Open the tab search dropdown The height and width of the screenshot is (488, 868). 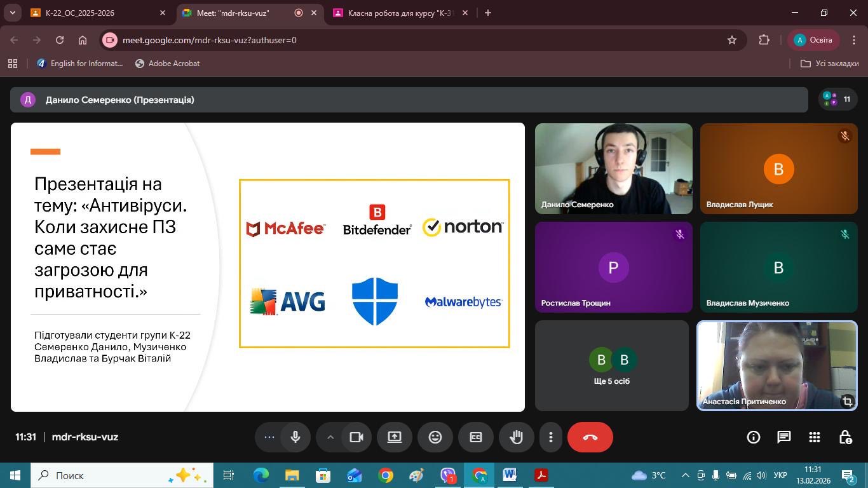coord(12,13)
